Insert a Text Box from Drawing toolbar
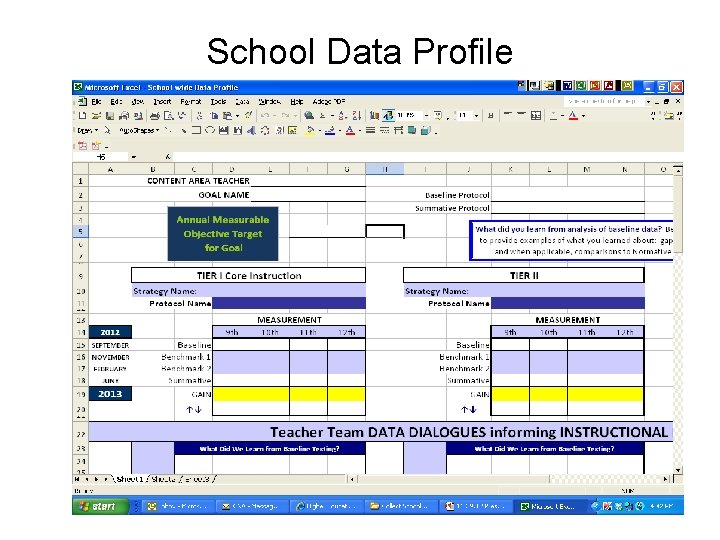This screenshot has height=540, width=720. [x=224, y=131]
